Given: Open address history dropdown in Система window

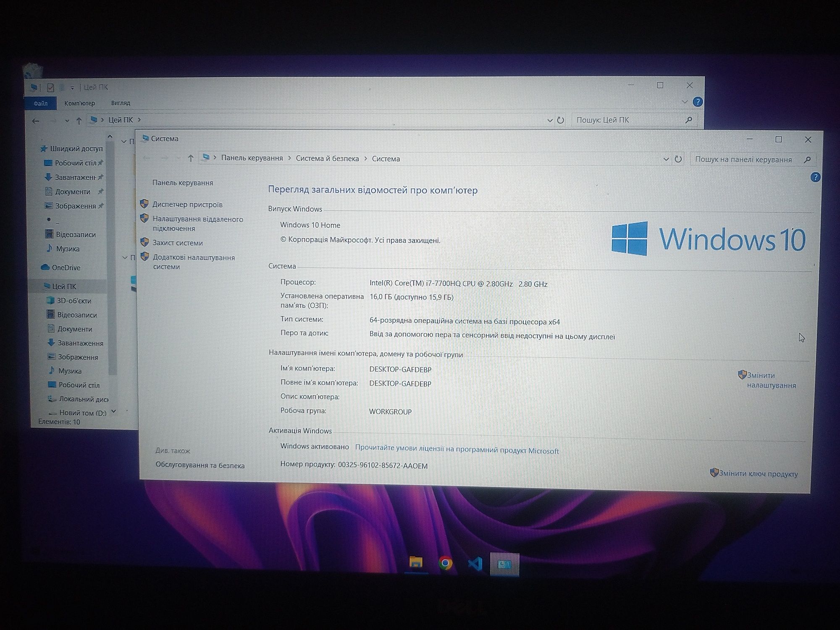Looking at the screenshot, I should [666, 159].
